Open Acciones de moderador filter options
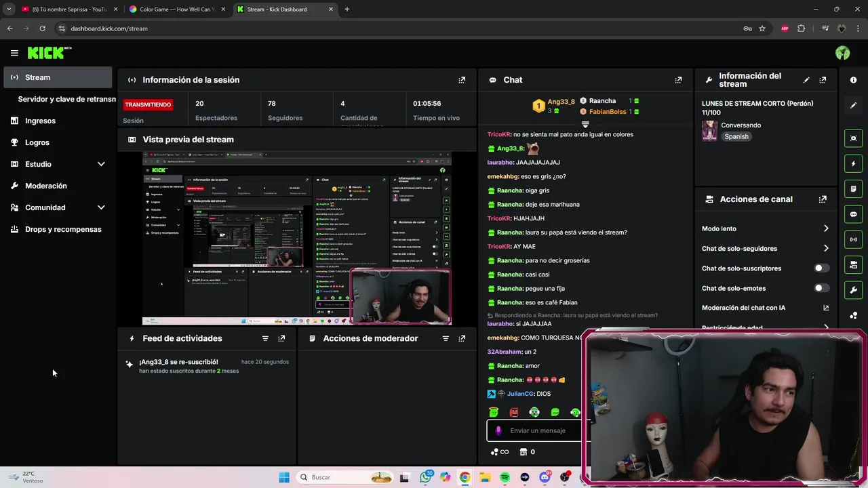The width and height of the screenshot is (868, 488). click(446, 338)
